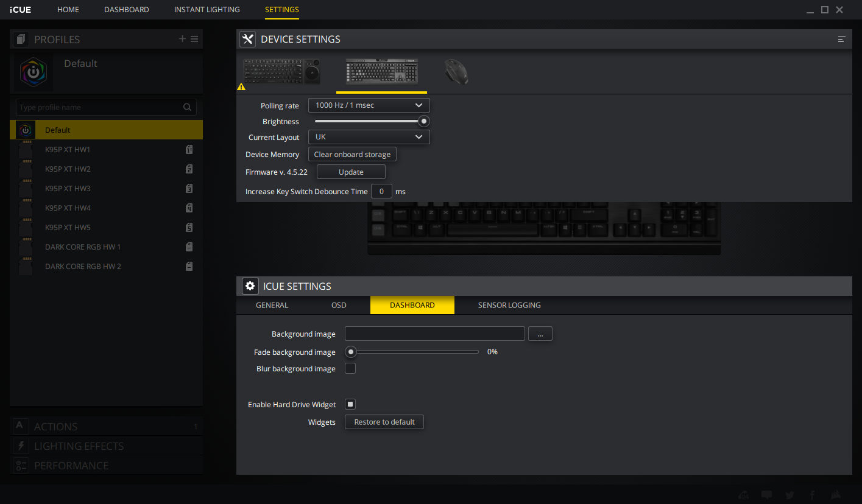Click the Type profile name search field

pyautogui.click(x=101, y=108)
